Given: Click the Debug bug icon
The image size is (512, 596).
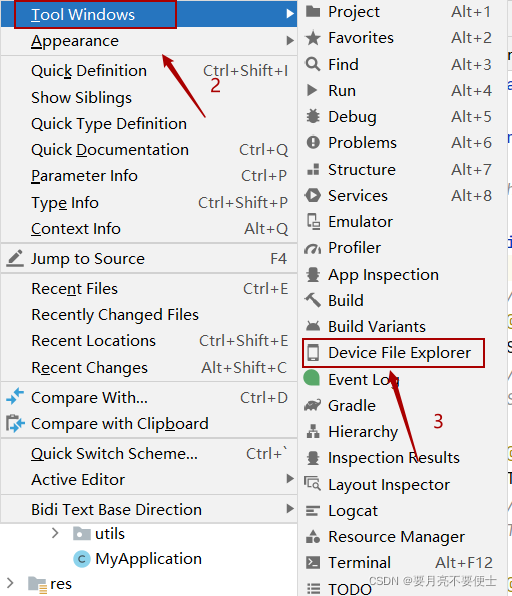Looking at the screenshot, I should pyautogui.click(x=313, y=117).
